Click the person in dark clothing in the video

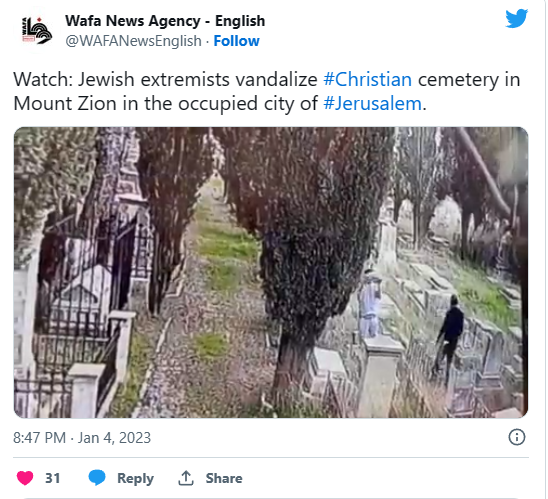[x=449, y=338]
